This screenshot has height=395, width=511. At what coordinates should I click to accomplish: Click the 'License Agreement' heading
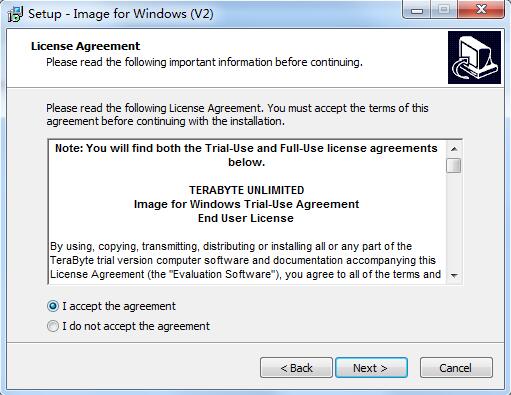[86, 46]
